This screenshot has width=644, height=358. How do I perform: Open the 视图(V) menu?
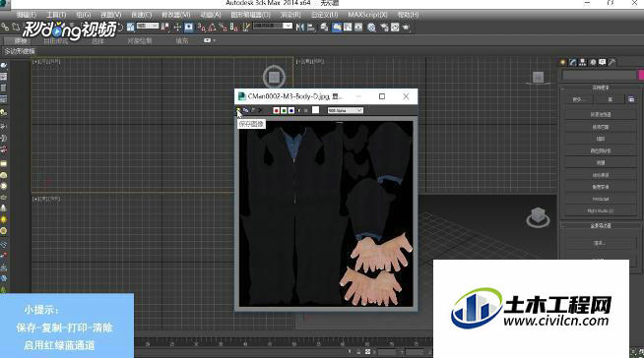111,15
